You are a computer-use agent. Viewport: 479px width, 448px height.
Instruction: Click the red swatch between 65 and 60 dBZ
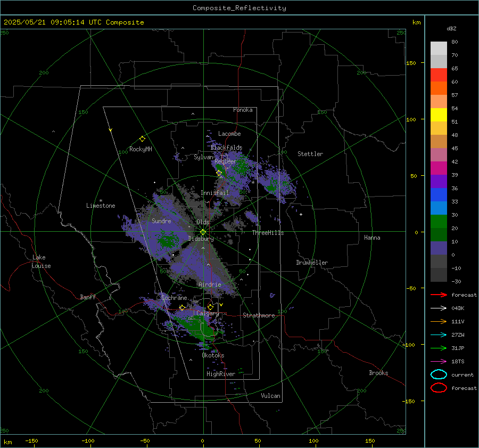[x=439, y=75]
